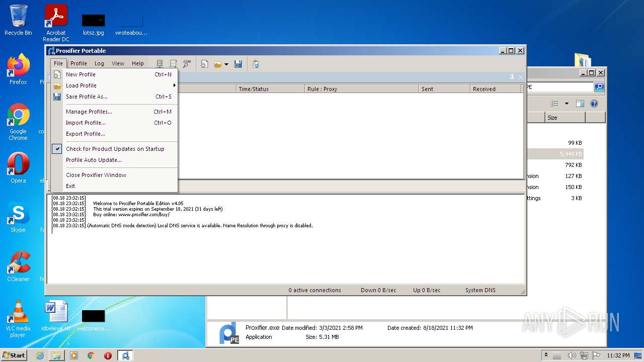Open the Log menu
Image resolution: width=644 pixels, height=362 pixels.
99,63
